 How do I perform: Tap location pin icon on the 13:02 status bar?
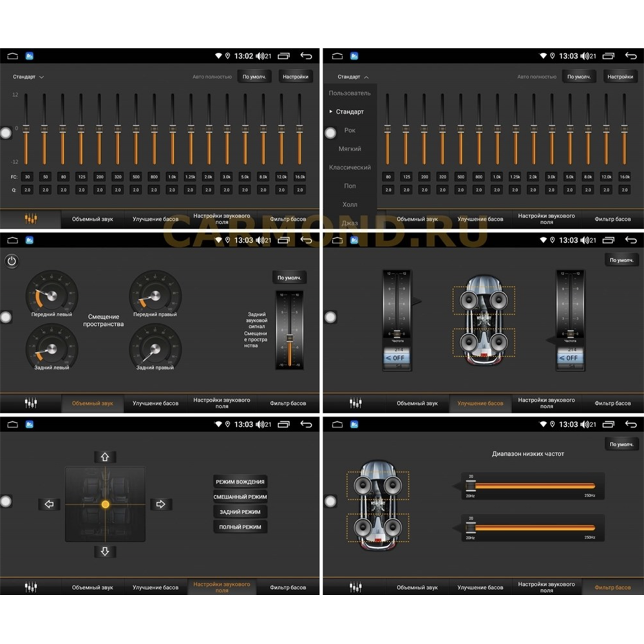[227, 56]
